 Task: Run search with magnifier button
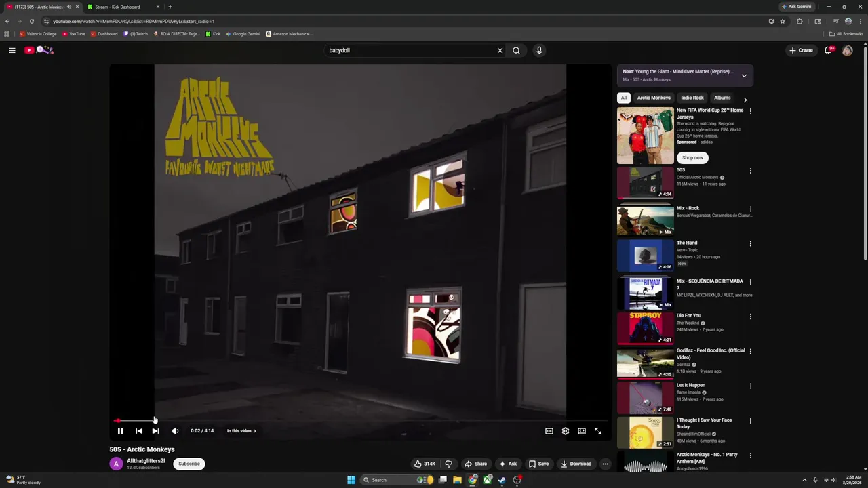pyautogui.click(x=516, y=50)
